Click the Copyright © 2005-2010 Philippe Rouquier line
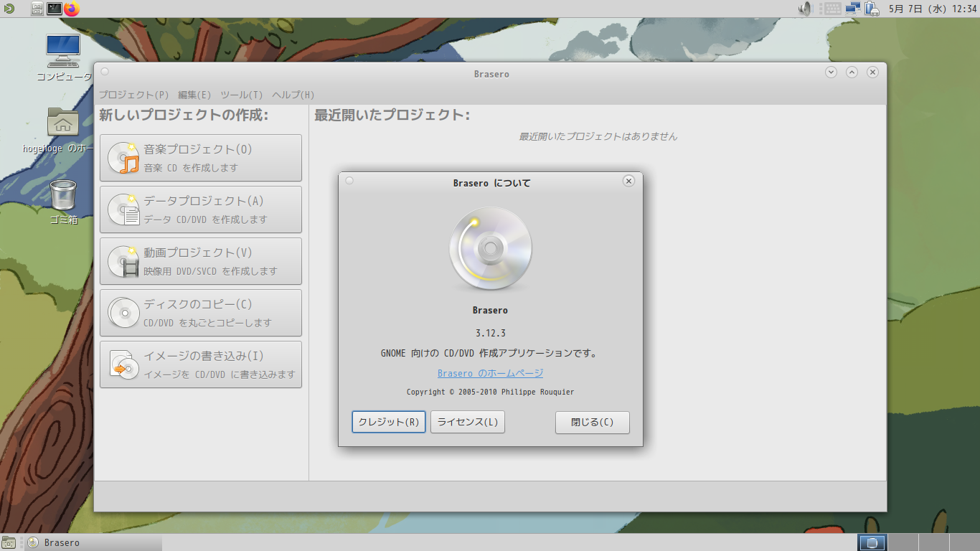The width and height of the screenshot is (980, 551). coord(491,392)
